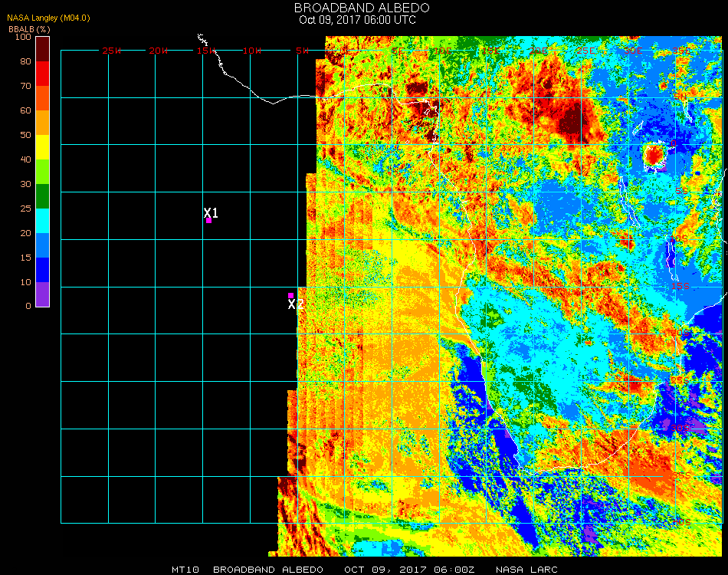Screen dimensions: 728x575
Task: Click the 35S latitude label
Action: (x=682, y=475)
